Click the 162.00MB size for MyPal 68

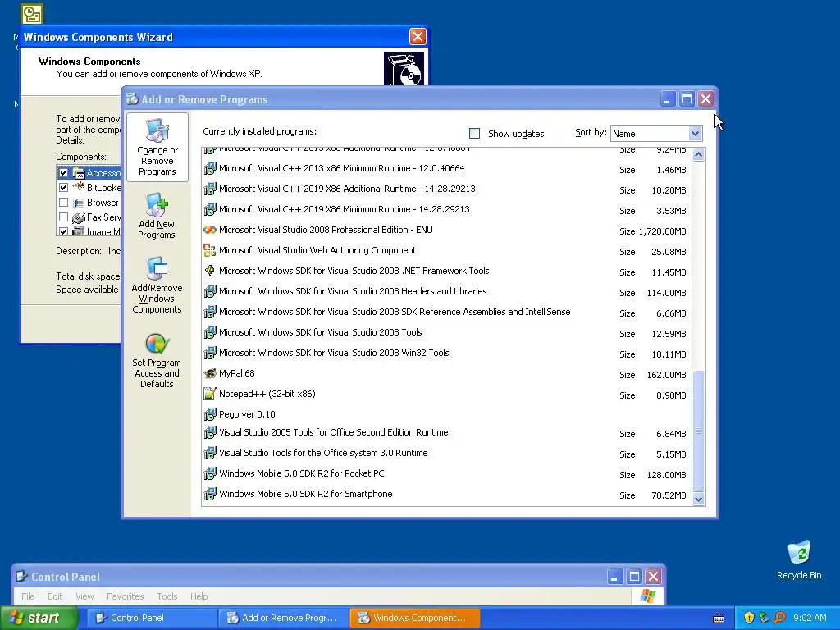pos(666,375)
